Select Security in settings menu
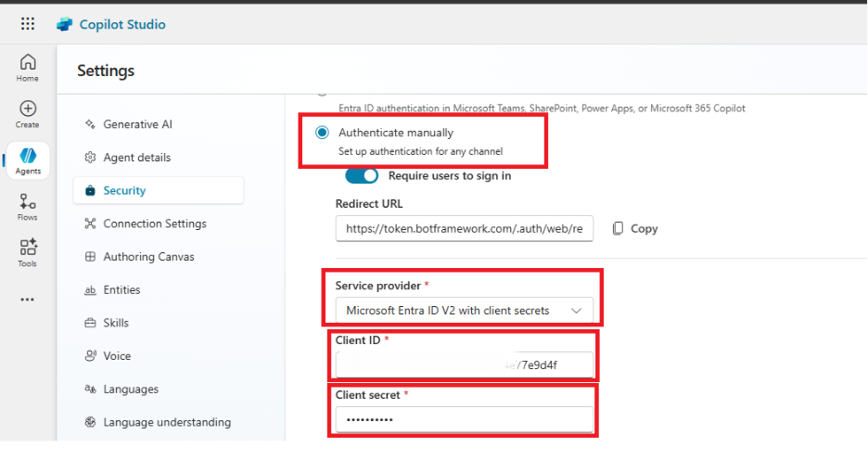The width and height of the screenshot is (868, 460). 124,191
